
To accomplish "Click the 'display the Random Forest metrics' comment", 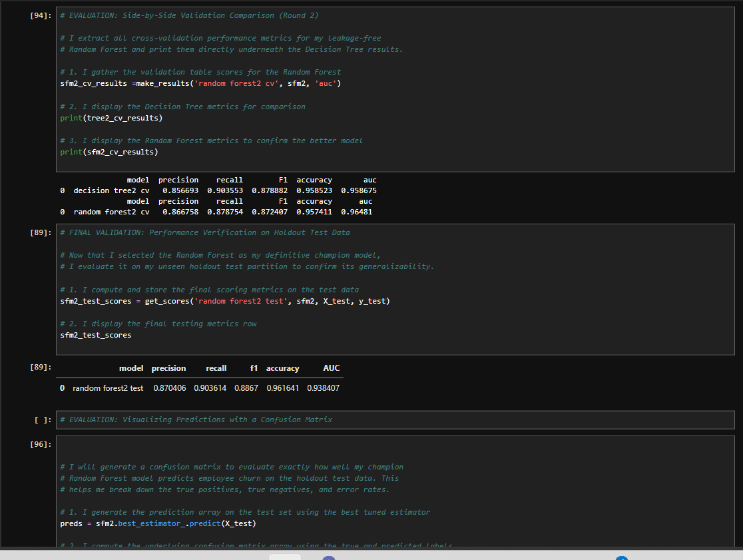I will point(211,140).
